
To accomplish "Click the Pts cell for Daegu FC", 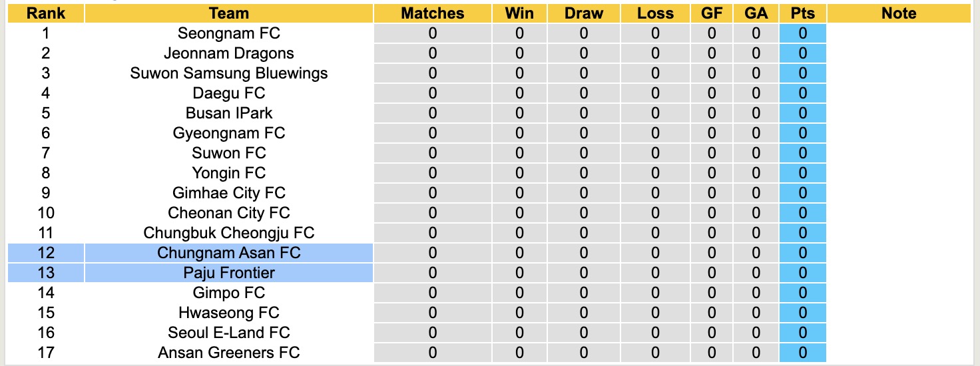I will [x=802, y=93].
